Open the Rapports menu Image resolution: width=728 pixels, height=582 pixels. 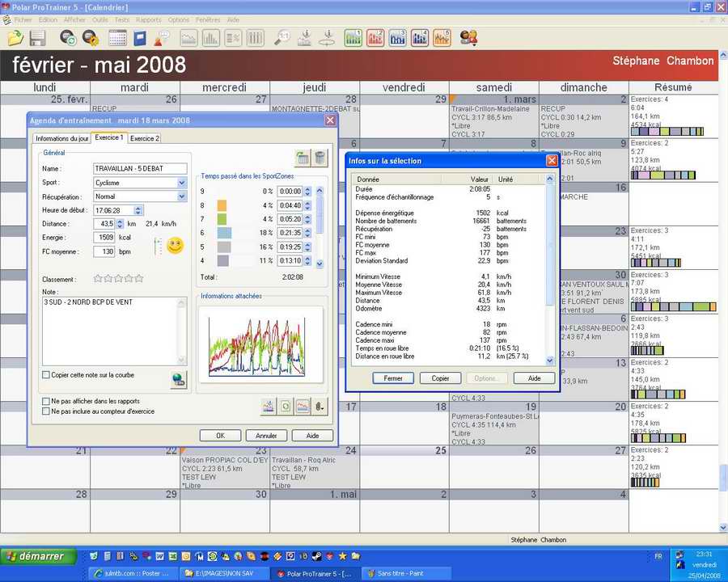(148, 19)
